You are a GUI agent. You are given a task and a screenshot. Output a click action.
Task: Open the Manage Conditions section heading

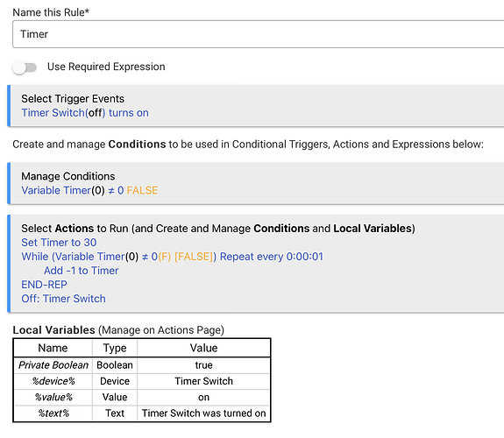(x=67, y=176)
